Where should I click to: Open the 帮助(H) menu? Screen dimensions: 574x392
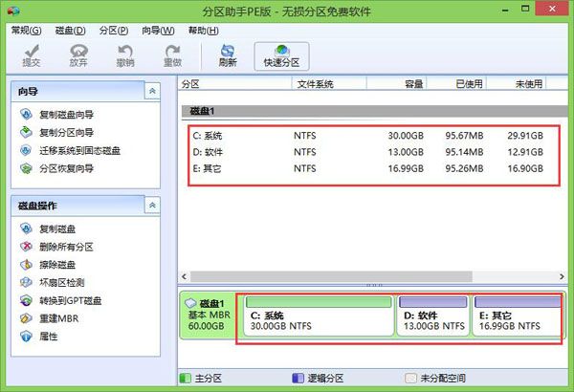point(203,31)
